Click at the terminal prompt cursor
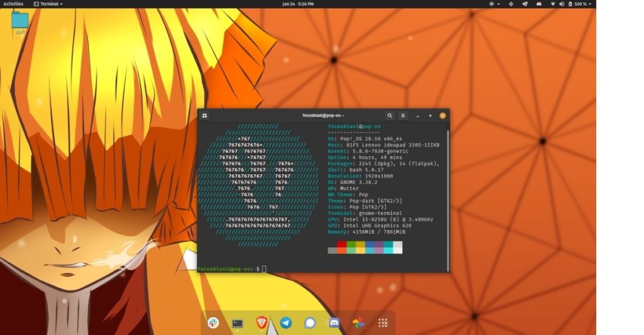This screenshot has width=644, height=335. point(264,269)
